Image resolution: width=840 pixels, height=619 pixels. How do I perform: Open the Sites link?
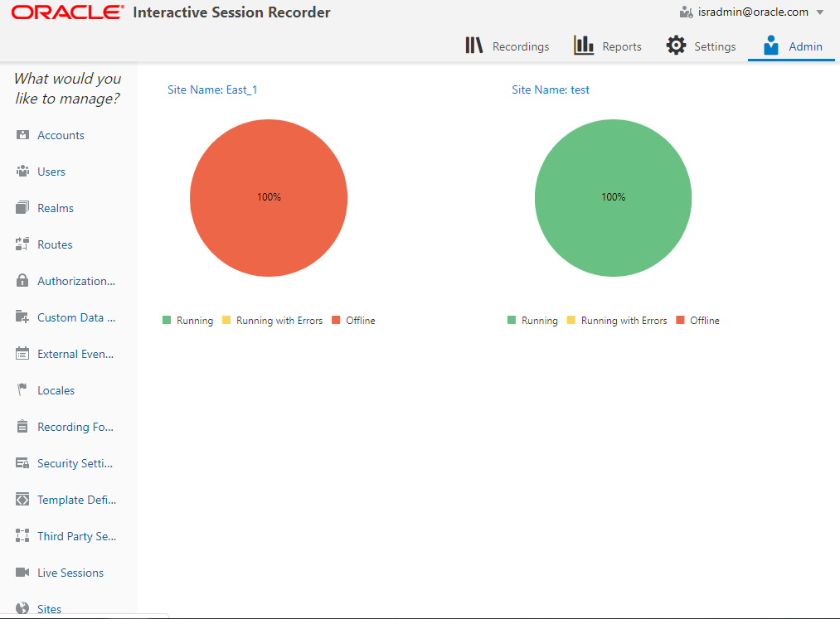(49, 609)
